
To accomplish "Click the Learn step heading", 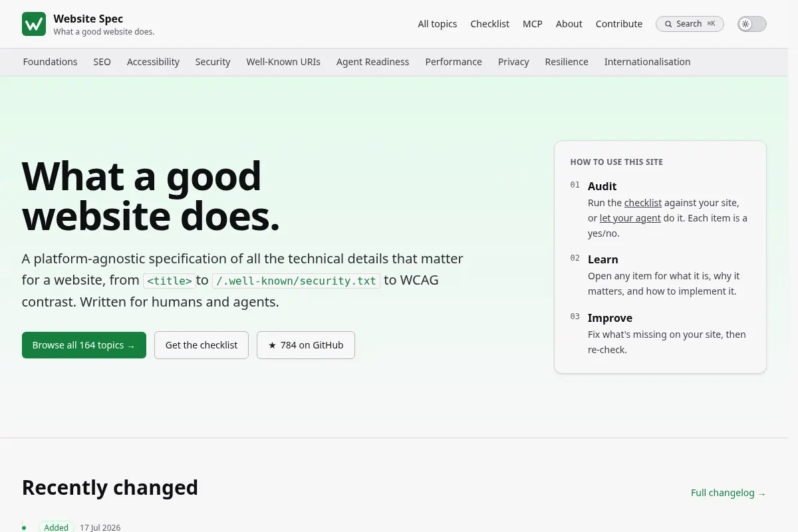I will point(603,259).
